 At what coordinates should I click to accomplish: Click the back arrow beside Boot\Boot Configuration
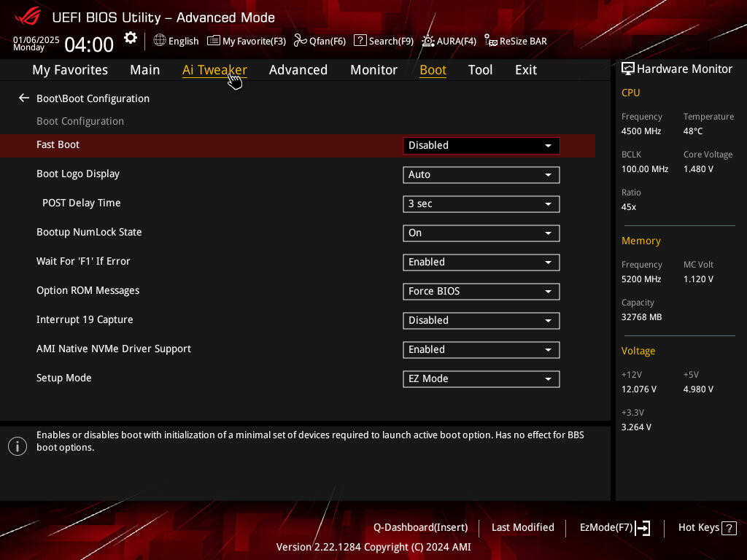point(24,98)
